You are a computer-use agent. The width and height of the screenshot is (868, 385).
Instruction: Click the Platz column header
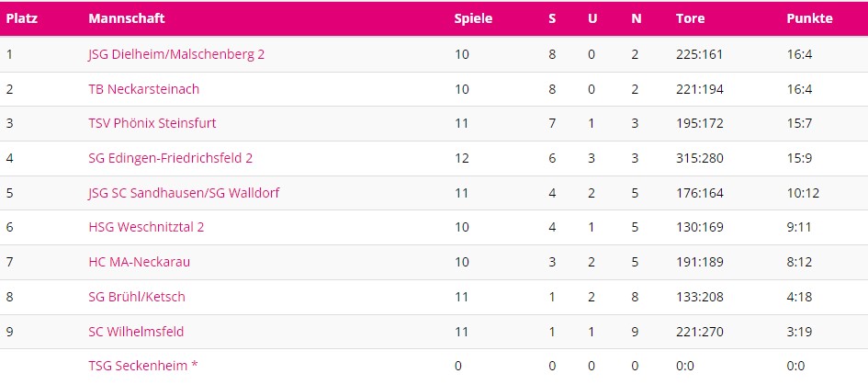pyautogui.click(x=22, y=18)
